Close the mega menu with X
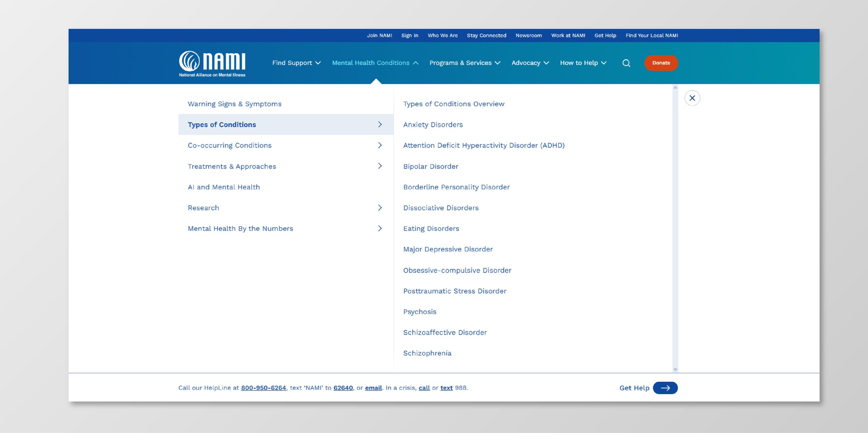Screen dimensions: 868x433 click(x=692, y=98)
